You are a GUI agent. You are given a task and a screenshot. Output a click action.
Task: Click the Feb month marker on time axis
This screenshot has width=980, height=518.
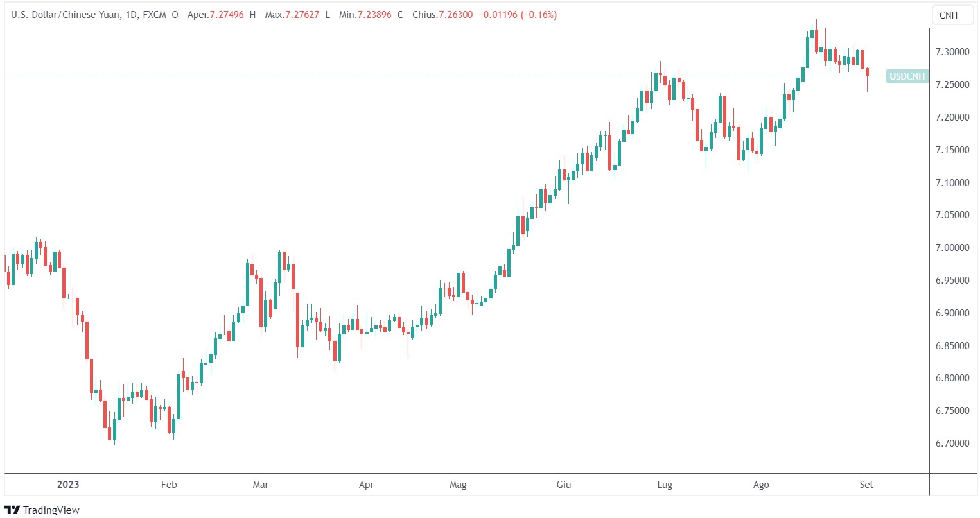(x=168, y=484)
